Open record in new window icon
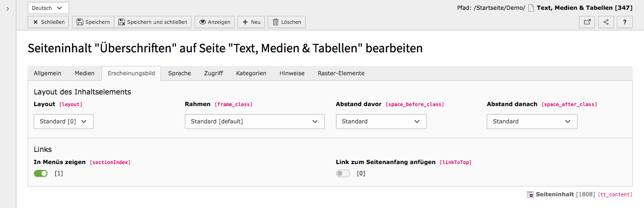The width and height of the screenshot is (644, 208). point(587,22)
